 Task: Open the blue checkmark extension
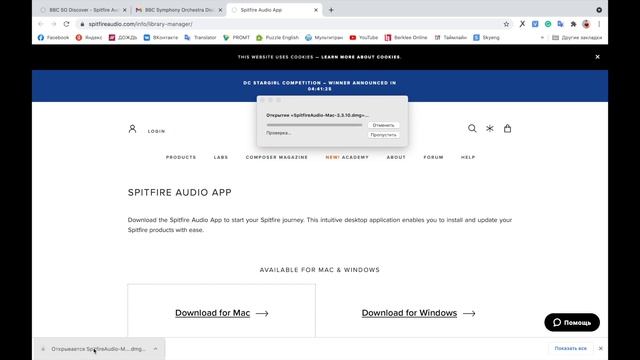pyautogui.click(x=535, y=24)
